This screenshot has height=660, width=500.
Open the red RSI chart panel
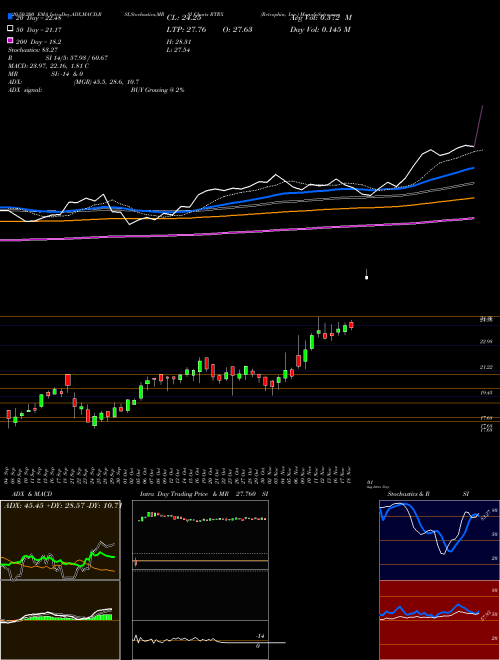(439, 620)
